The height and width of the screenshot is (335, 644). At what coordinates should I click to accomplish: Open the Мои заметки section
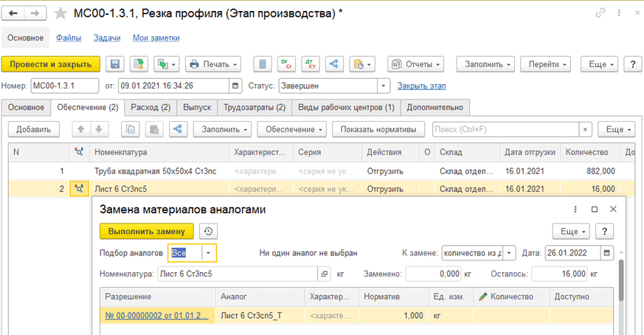click(x=156, y=38)
